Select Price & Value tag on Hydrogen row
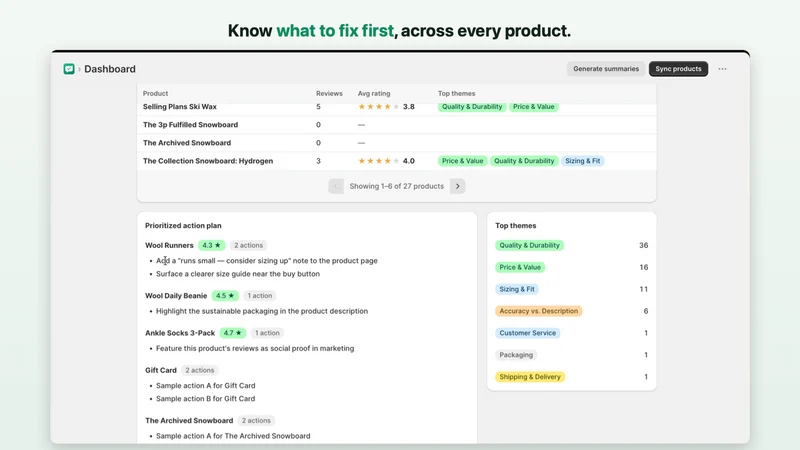 click(x=462, y=161)
